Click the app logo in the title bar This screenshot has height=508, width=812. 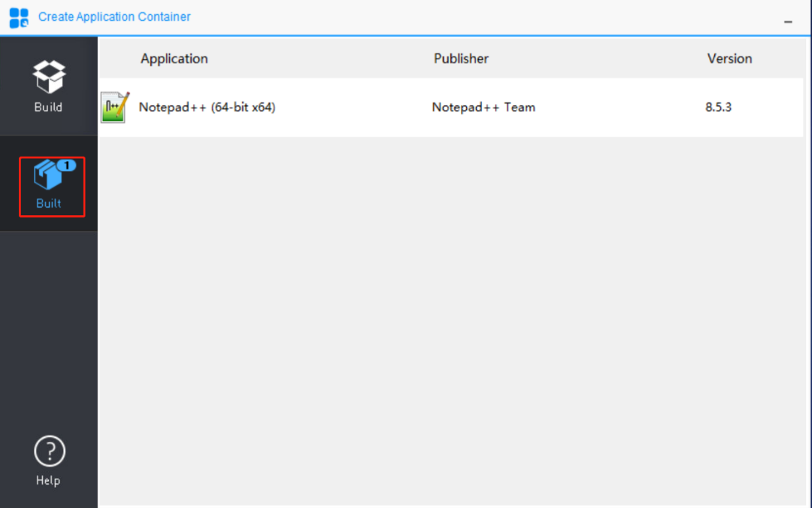point(19,17)
